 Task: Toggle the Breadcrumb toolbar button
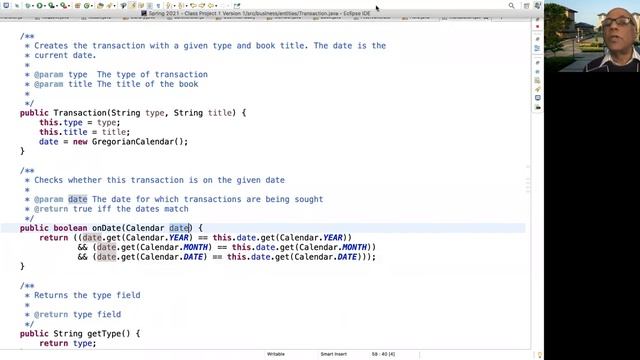click(123, 6)
